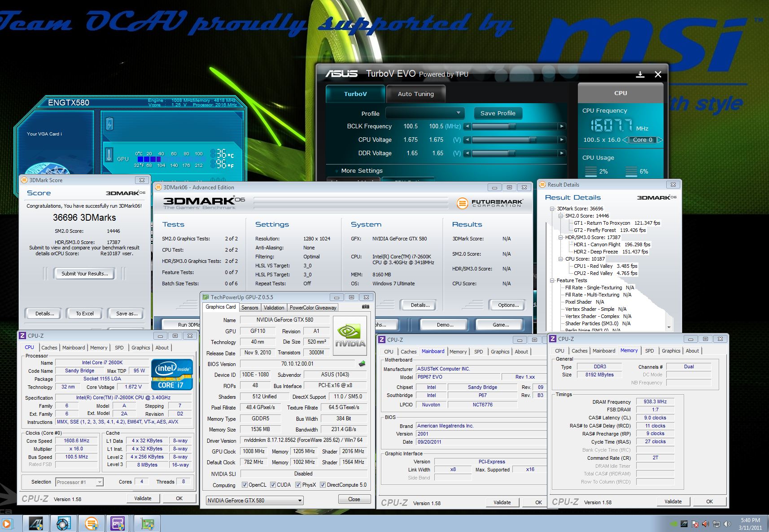Click the ENGTX580 thermometer icon
This screenshot has height=532, width=769.
click(x=109, y=155)
